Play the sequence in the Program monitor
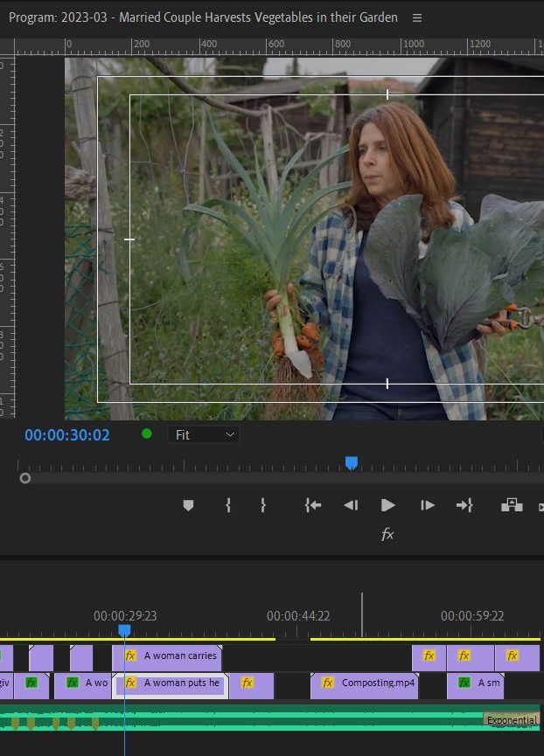The width and height of the screenshot is (544, 756). coord(387,505)
